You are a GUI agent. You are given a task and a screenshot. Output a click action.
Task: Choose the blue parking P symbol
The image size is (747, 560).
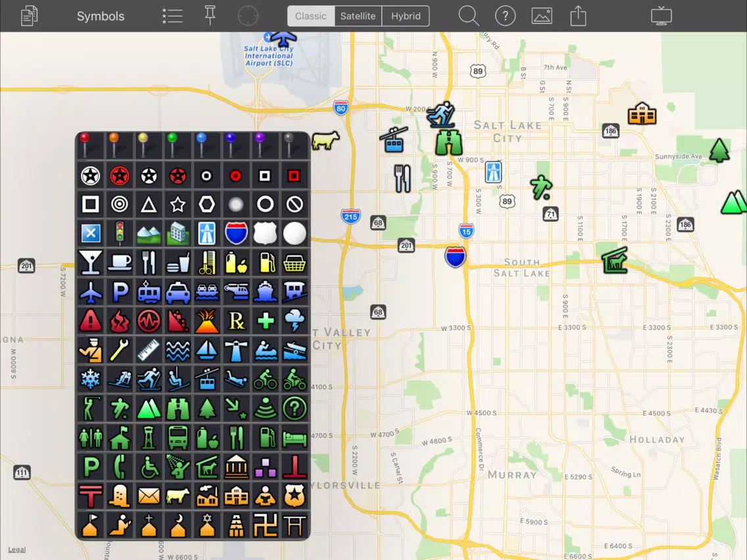click(x=120, y=291)
